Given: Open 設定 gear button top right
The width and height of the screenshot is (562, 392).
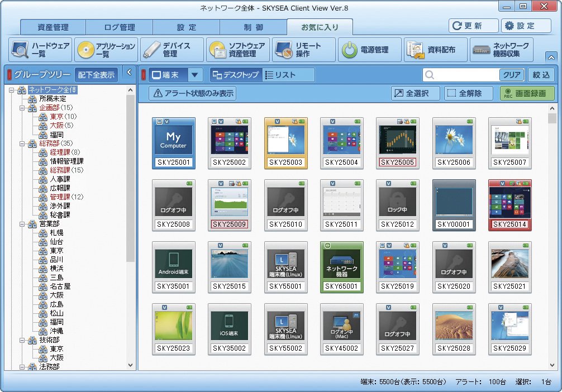Looking at the screenshot, I should pos(526,26).
